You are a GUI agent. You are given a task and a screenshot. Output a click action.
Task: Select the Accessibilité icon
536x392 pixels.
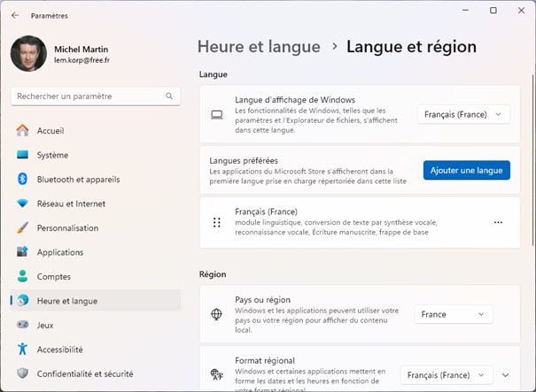coord(22,350)
